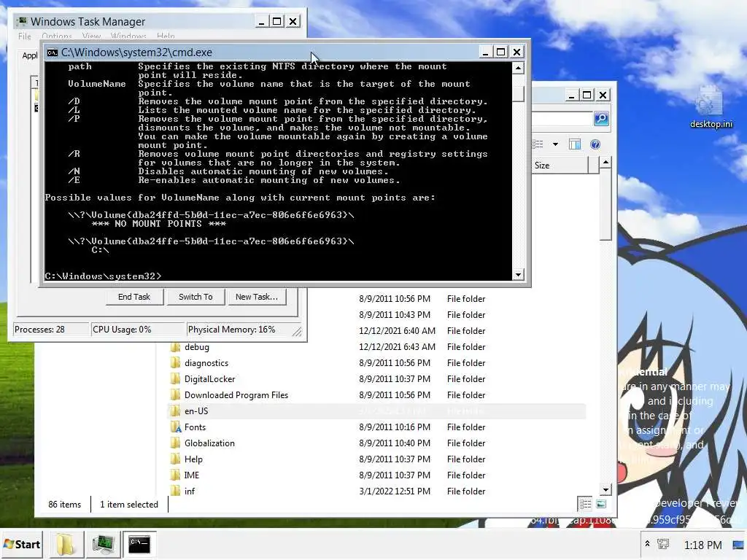This screenshot has width=747, height=560.
Task: Open the desktop.ini icon on the desktop
Action: tap(711, 107)
